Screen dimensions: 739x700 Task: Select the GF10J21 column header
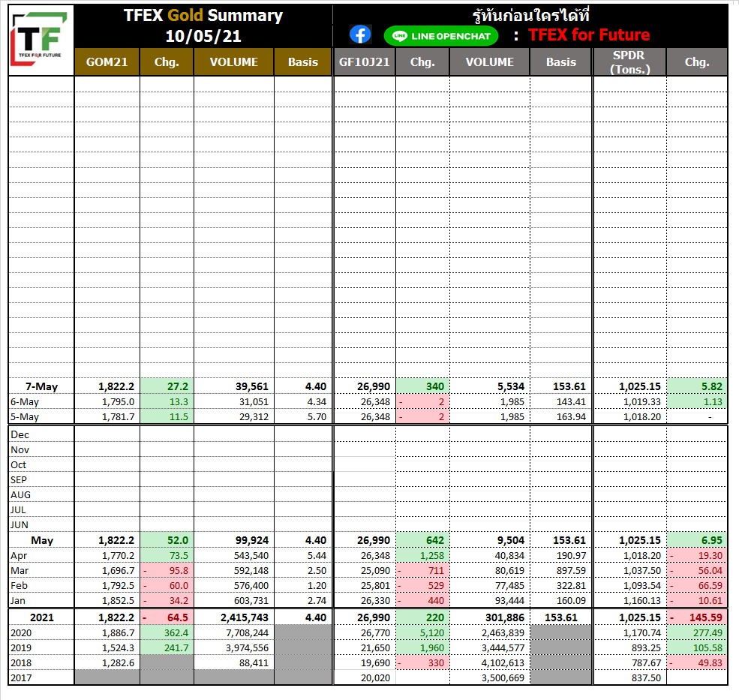pyautogui.click(x=365, y=62)
